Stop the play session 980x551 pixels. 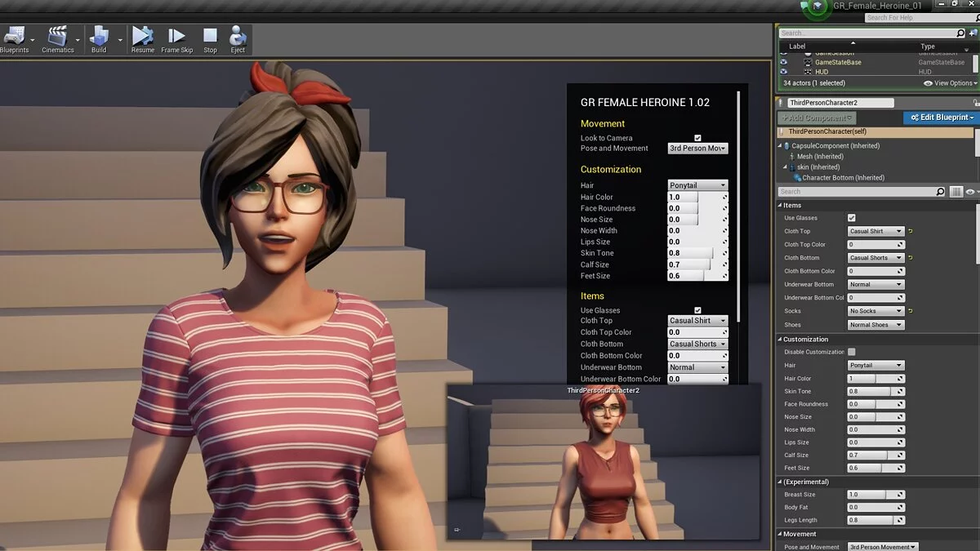pyautogui.click(x=210, y=40)
